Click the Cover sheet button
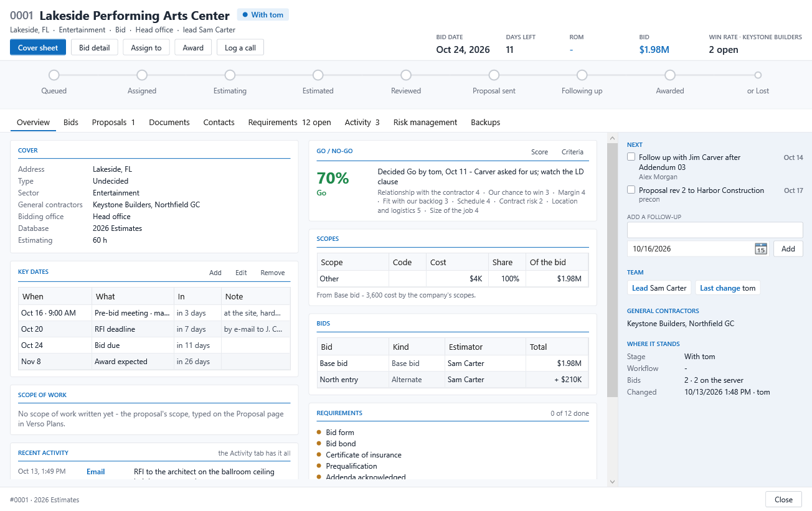Image resolution: width=812 pixels, height=511 pixels. (x=38, y=48)
